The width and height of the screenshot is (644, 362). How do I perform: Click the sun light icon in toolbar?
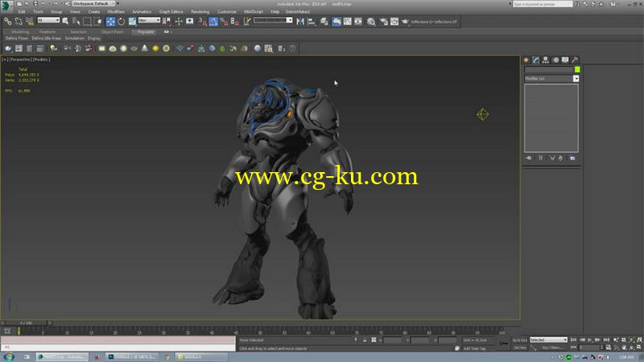155,48
